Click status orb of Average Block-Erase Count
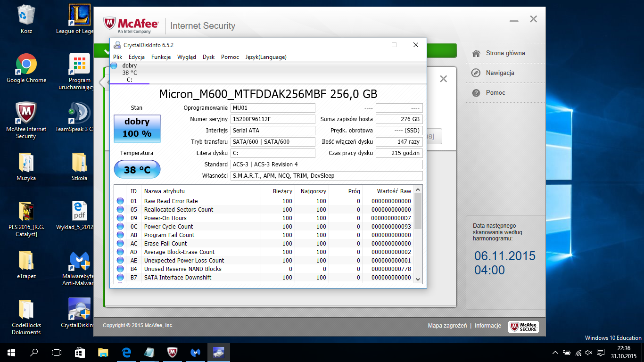This screenshot has width=644, height=362. pyautogui.click(x=120, y=252)
